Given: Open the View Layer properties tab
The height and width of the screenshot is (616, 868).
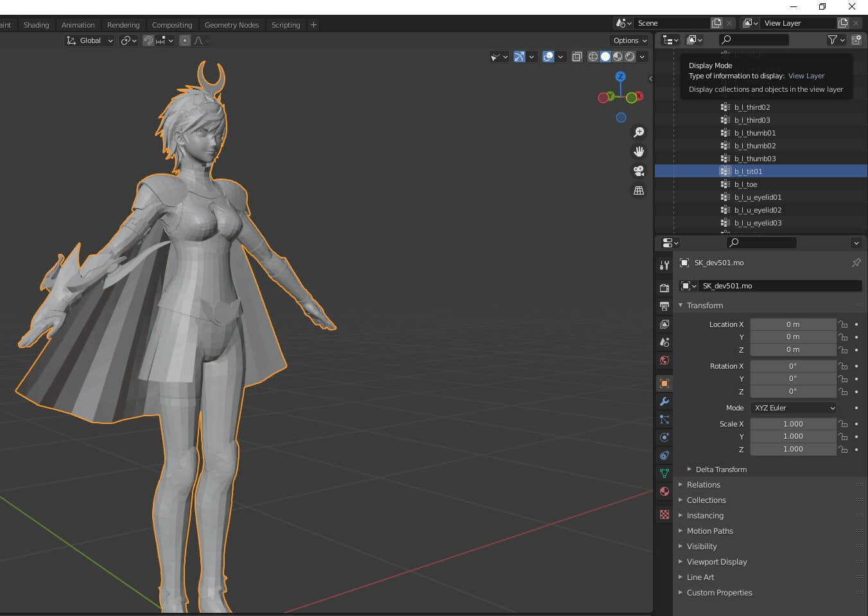Looking at the screenshot, I should tap(664, 324).
